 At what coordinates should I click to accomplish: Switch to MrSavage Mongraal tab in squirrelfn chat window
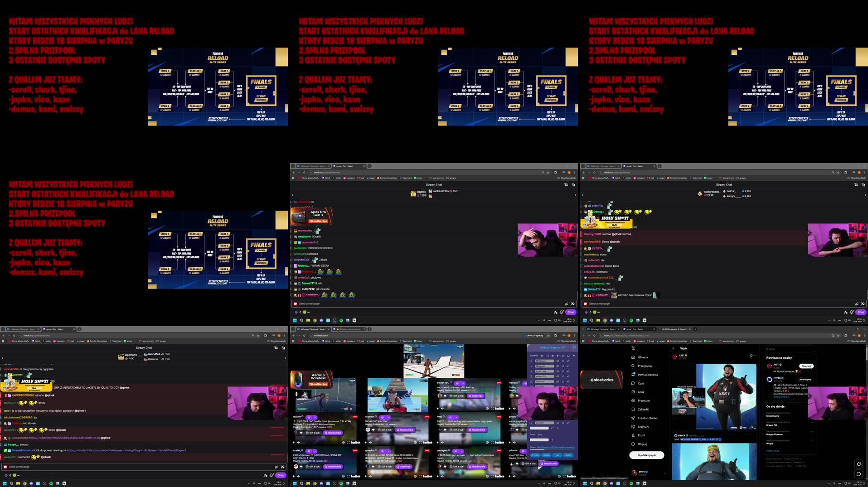pos(23,329)
